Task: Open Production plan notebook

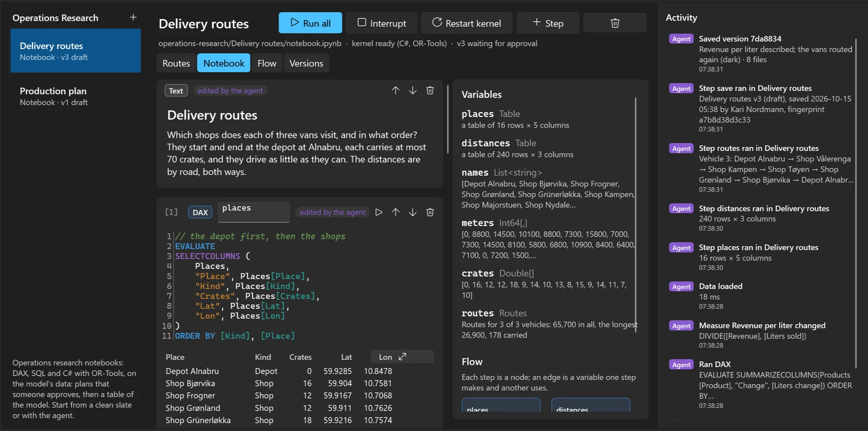Action: (x=76, y=96)
